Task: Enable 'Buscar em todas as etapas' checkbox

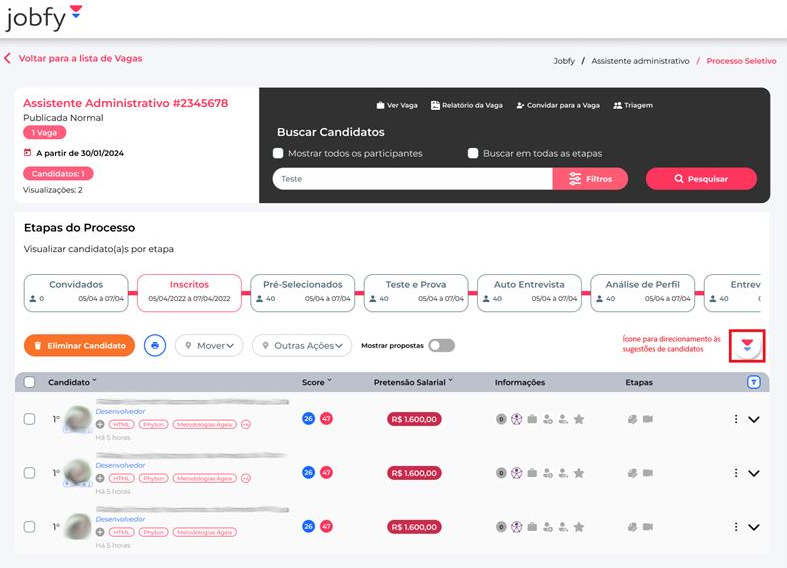Action: click(x=474, y=153)
